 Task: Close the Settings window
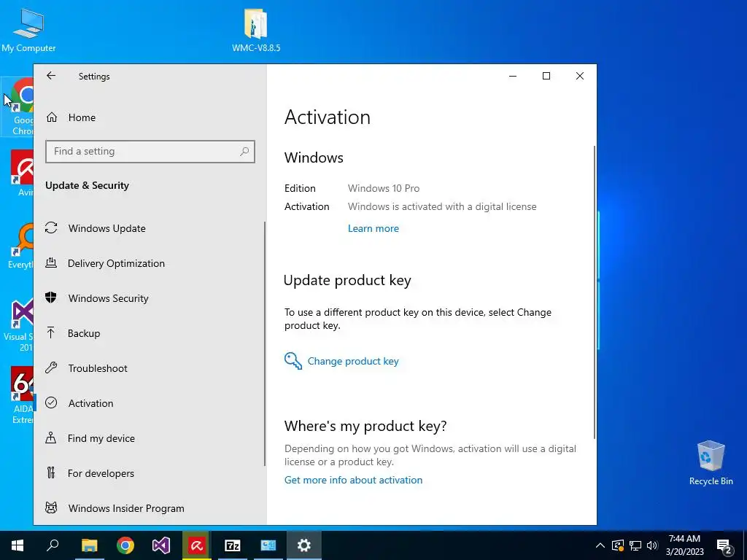580,76
